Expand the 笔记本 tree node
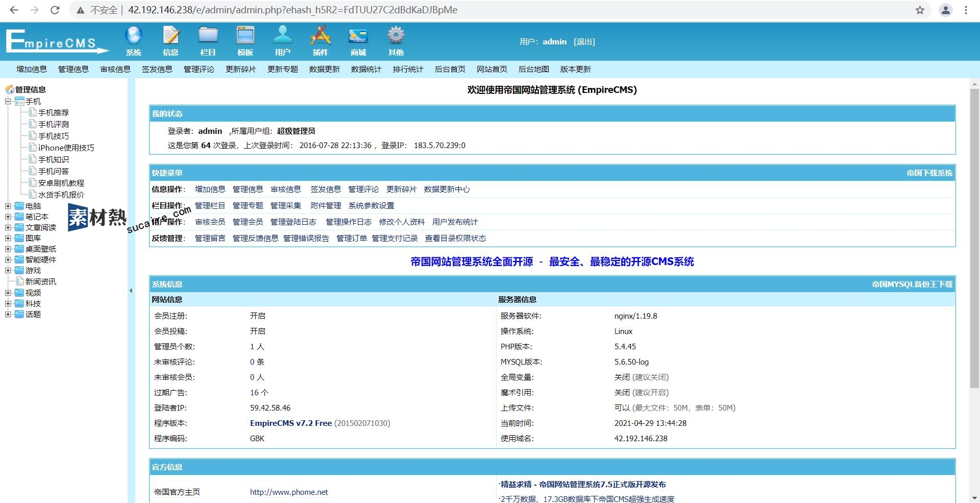Image resolution: width=980 pixels, height=503 pixels. coord(8,217)
